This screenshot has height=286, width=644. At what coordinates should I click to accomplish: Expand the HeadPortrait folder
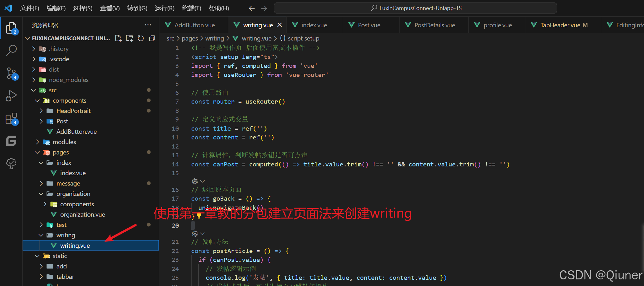(41, 111)
